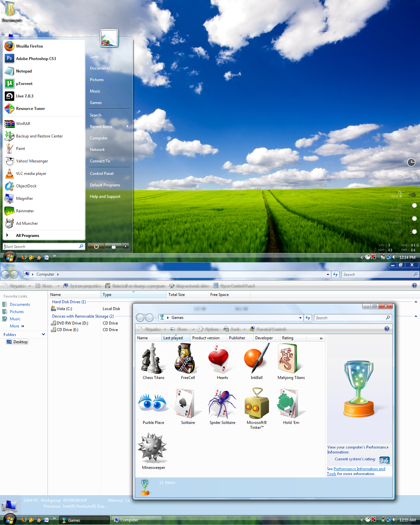Open Hold 'Em game
The height and width of the screenshot is (525, 420).
[291, 407]
